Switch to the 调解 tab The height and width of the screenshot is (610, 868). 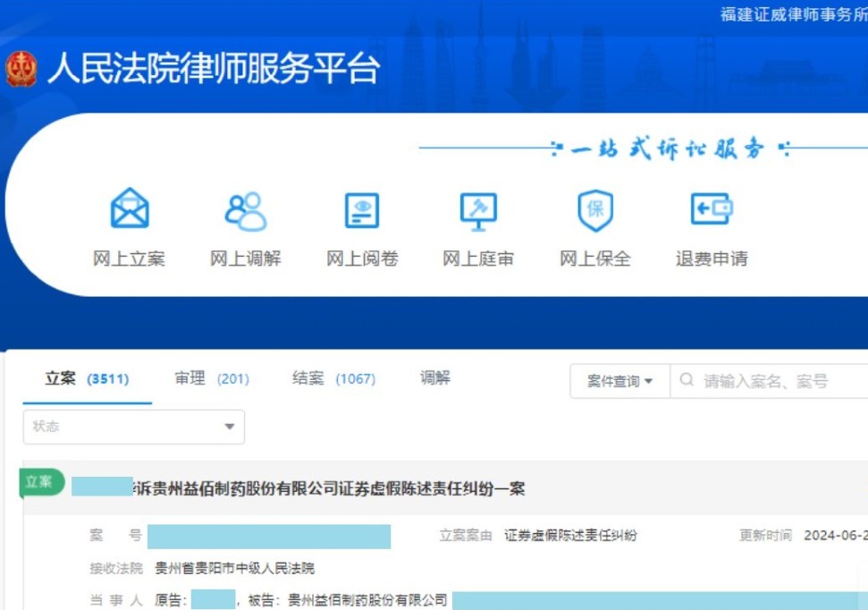(435, 378)
